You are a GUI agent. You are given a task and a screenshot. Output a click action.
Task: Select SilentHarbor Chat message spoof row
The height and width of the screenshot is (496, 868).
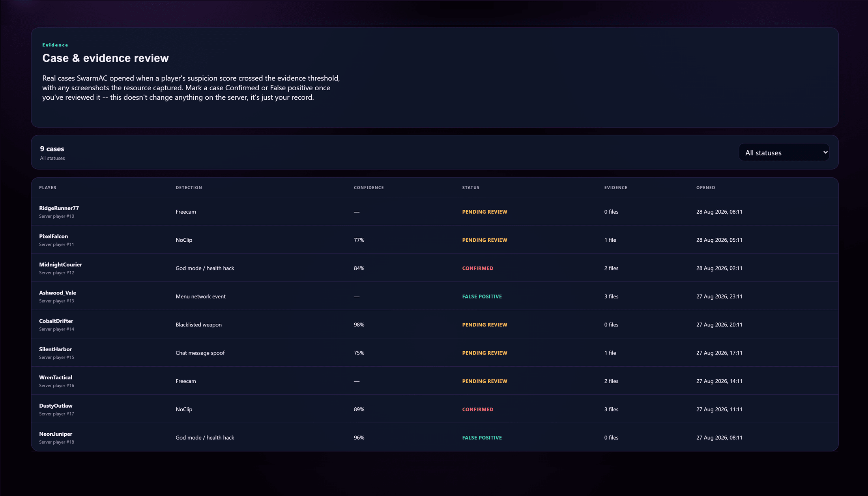click(x=435, y=353)
